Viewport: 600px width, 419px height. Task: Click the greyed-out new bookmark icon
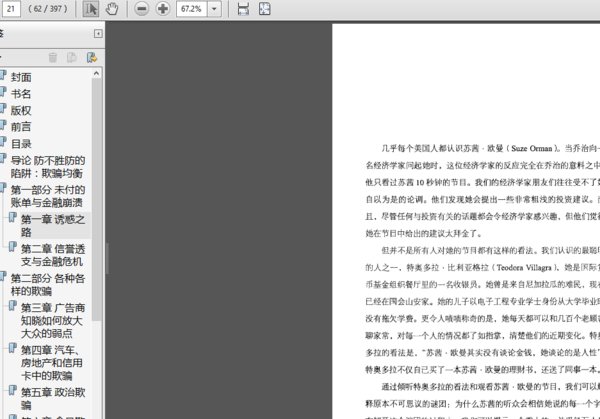[x=72, y=57]
